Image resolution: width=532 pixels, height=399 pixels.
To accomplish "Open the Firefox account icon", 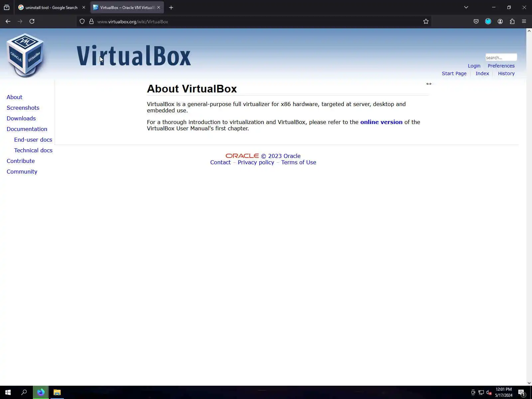I will [500, 22].
